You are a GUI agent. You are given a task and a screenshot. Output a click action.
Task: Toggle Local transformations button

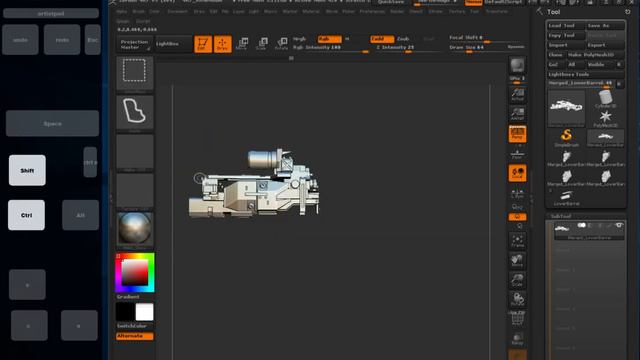(517, 173)
